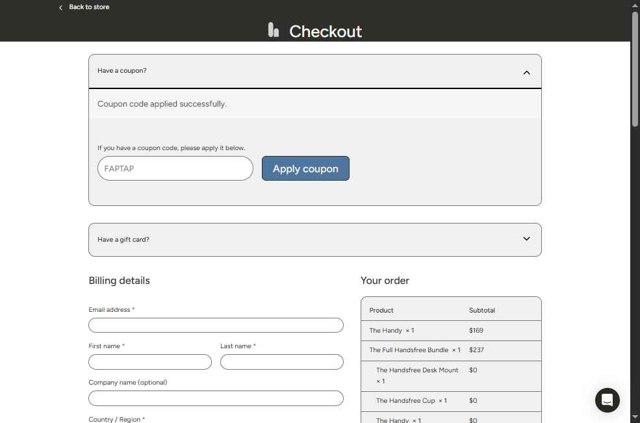The height and width of the screenshot is (423, 640).
Task: Click the Country / Region label
Action: [116, 419]
